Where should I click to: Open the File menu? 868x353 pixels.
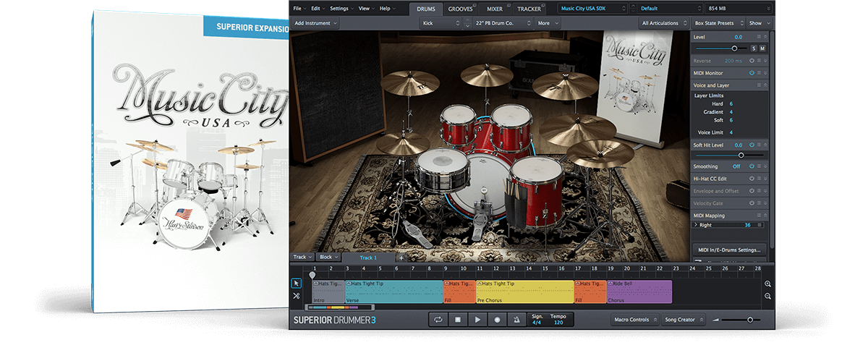pos(299,8)
